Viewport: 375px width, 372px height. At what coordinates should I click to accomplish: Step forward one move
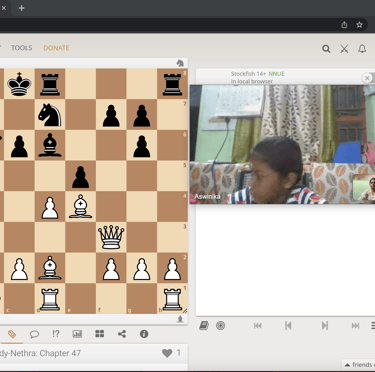click(x=325, y=325)
